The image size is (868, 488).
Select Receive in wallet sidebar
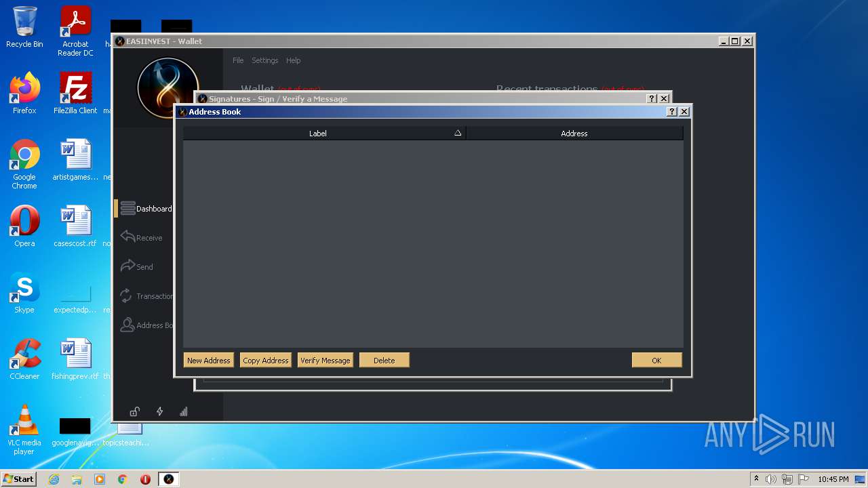[142, 237]
